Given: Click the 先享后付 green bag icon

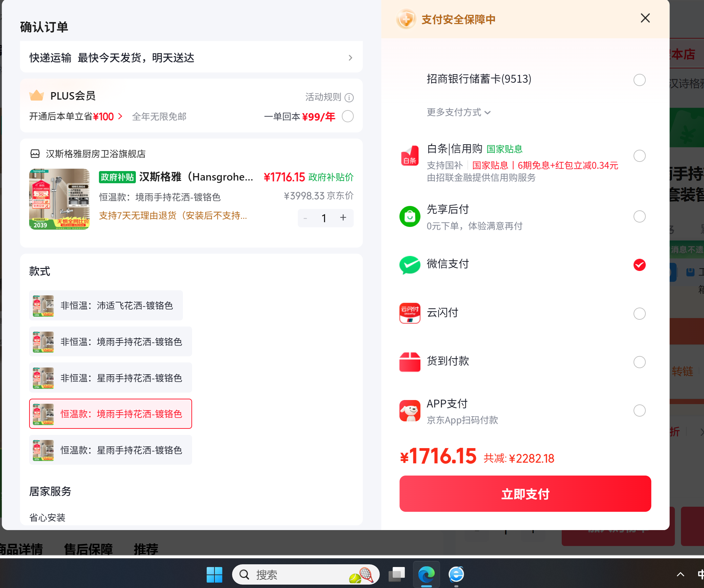Looking at the screenshot, I should point(410,216).
